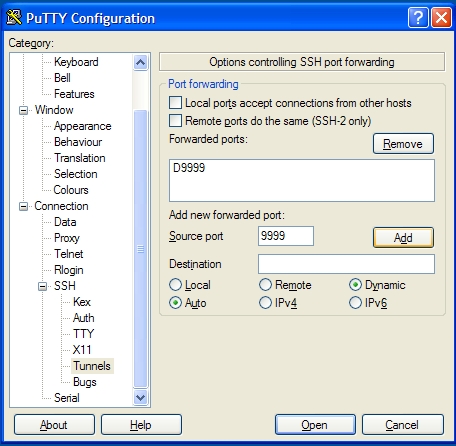Image resolution: width=456 pixels, height=446 pixels.
Task: Open the Features category
Action: tap(74, 94)
